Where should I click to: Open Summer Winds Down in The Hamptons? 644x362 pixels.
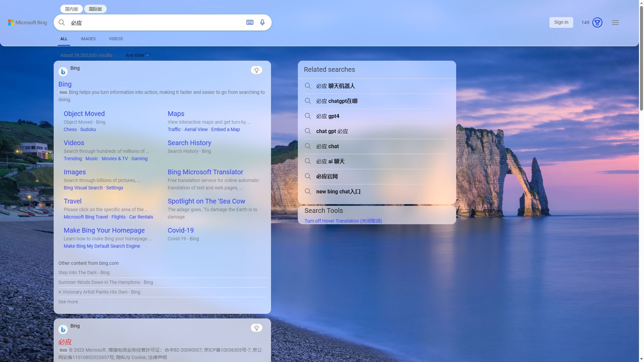(x=106, y=282)
